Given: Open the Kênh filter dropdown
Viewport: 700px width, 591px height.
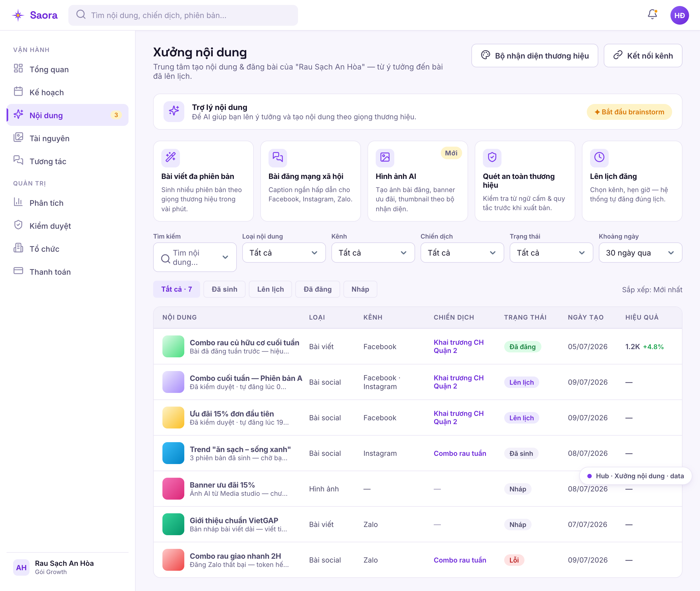Looking at the screenshot, I should (x=373, y=253).
